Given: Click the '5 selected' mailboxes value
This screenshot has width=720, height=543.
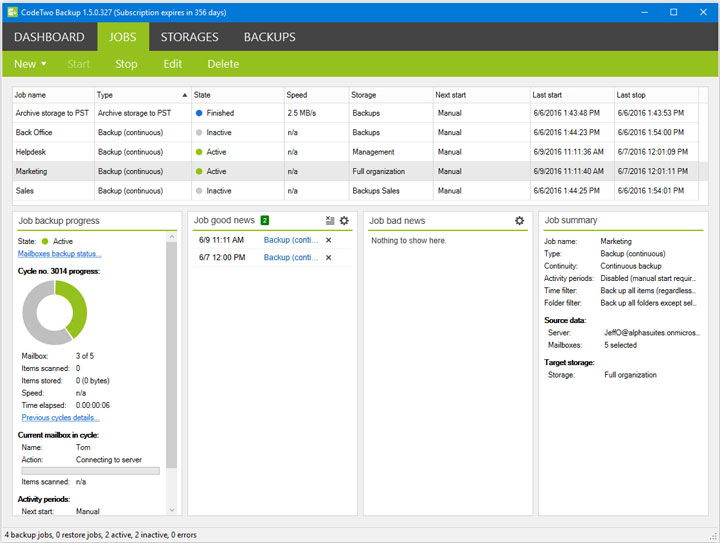Looking at the screenshot, I should tap(620, 345).
